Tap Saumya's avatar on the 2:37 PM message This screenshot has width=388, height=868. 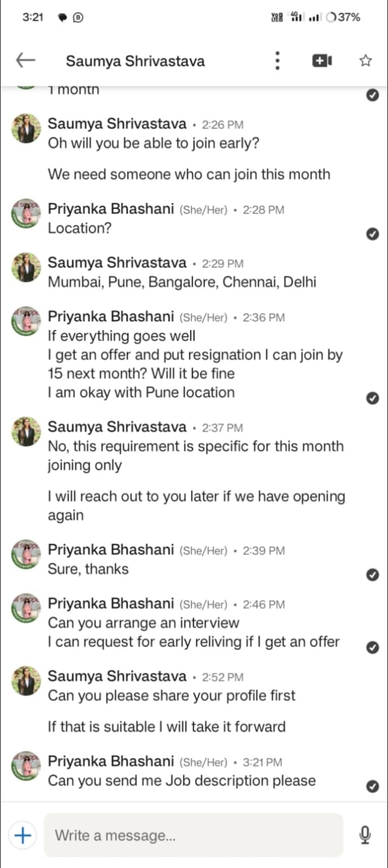(26, 431)
